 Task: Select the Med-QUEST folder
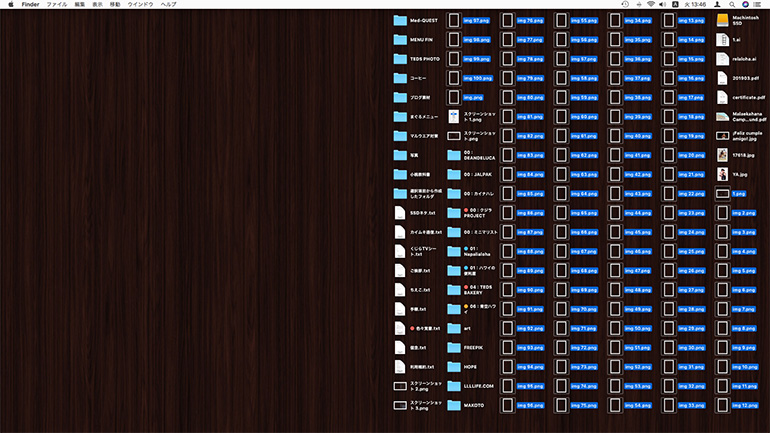coord(401,20)
